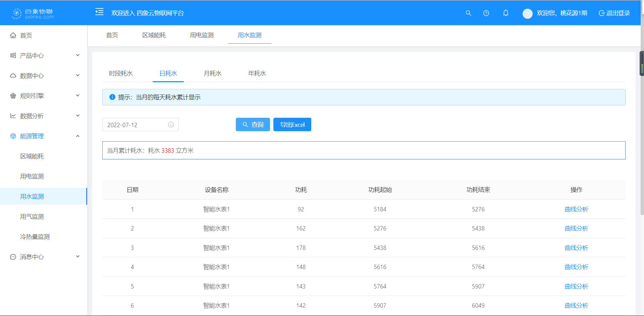Click the search magnifier icon in header
Screen dimensions: 644x316
(x=468, y=13)
